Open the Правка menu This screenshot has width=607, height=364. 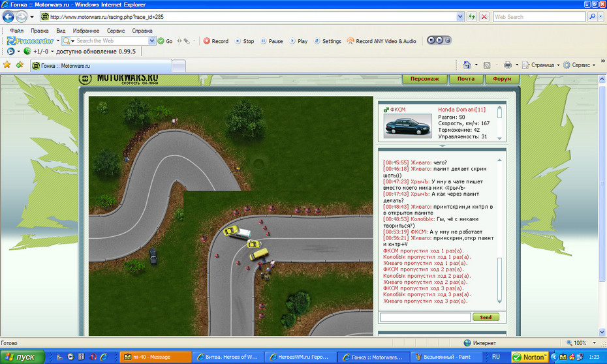coord(39,31)
